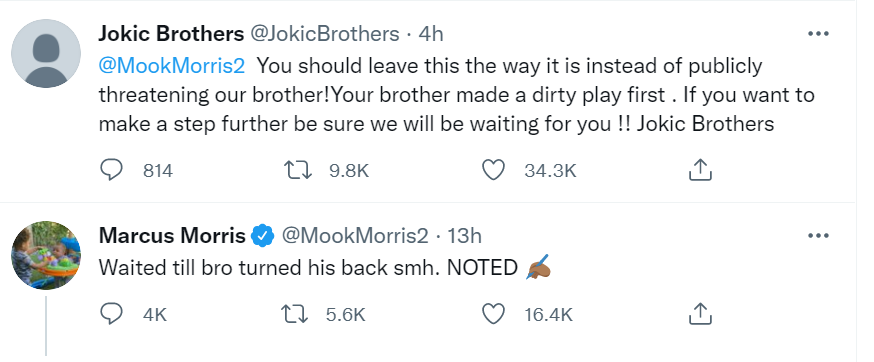
Task: Open Marcus Morris profile name
Action: 172,236
